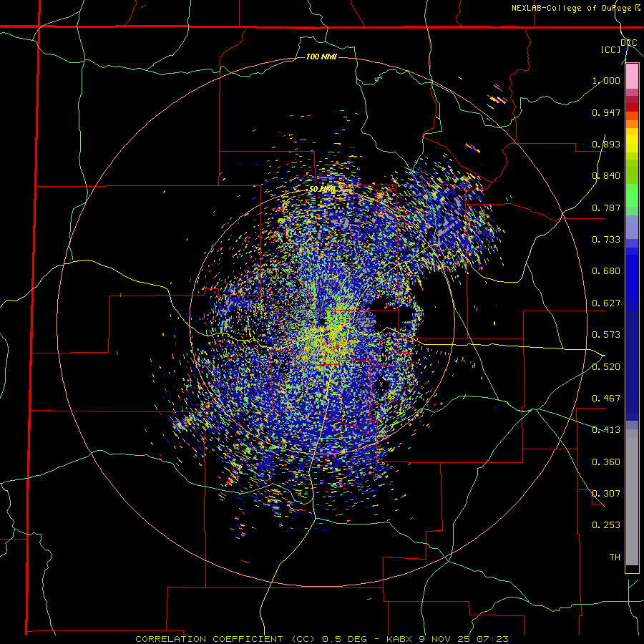644x644 pixels.
Task: Click the 1.000 value on the CC legend
Action: click(x=606, y=80)
